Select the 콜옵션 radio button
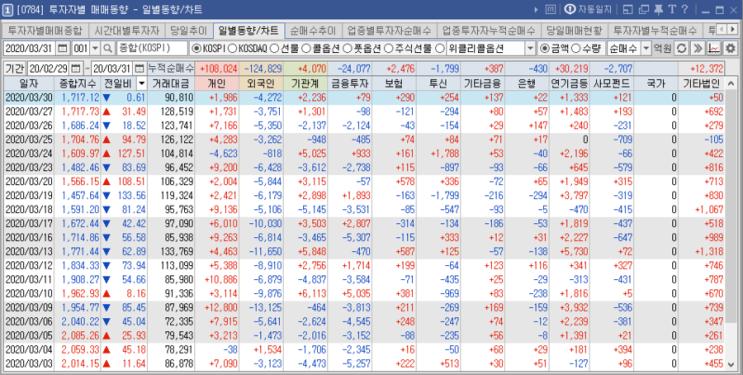743x375 pixels. 306,48
